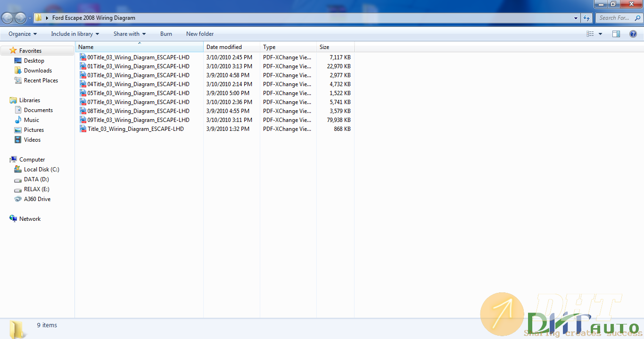Click the Pictures library icon

tap(18, 129)
